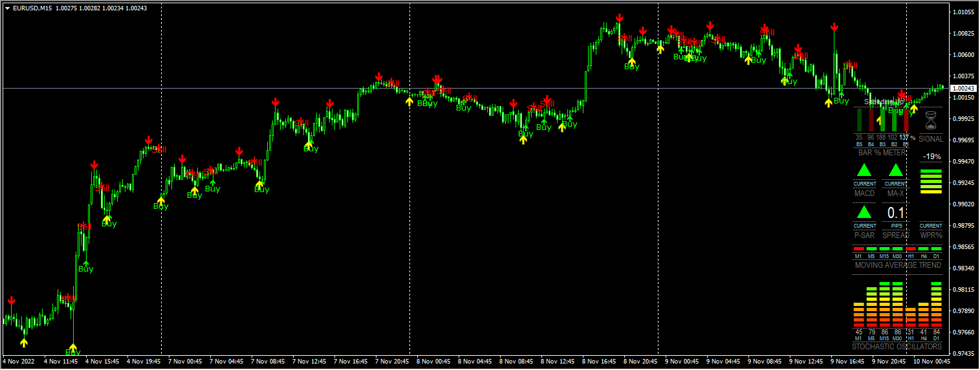Click the current price tag 1.00243
Image resolution: width=980 pixels, height=370 pixels.
(964, 88)
